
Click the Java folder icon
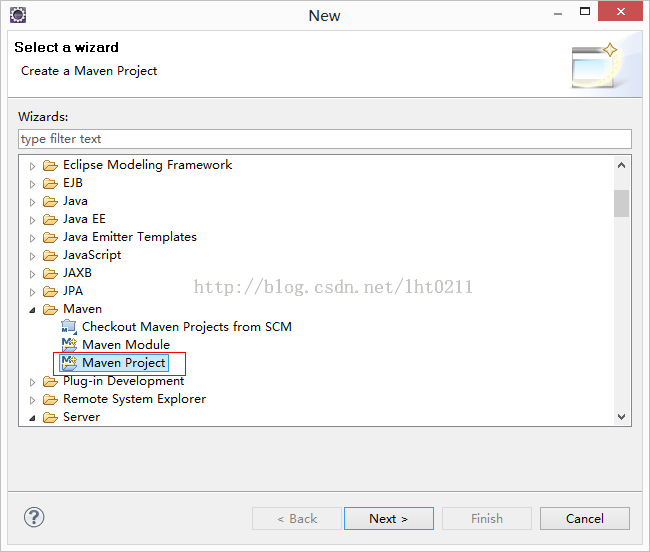[x=50, y=202]
